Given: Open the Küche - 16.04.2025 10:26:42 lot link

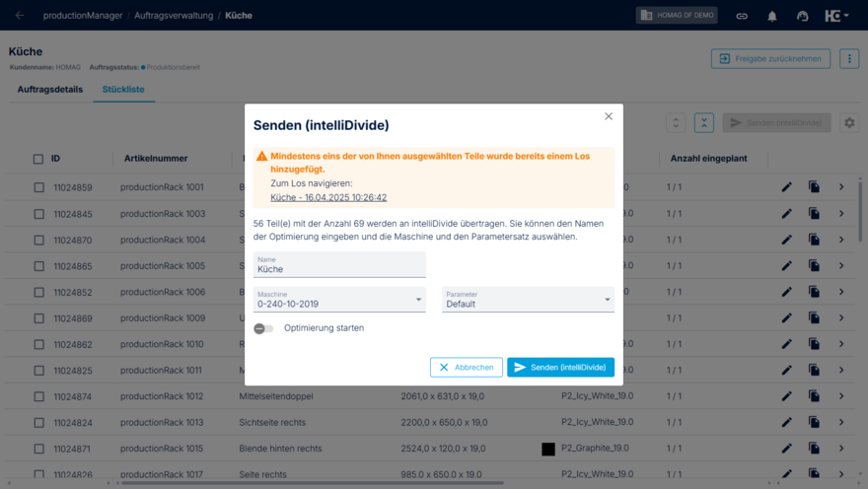Looking at the screenshot, I should (x=328, y=197).
